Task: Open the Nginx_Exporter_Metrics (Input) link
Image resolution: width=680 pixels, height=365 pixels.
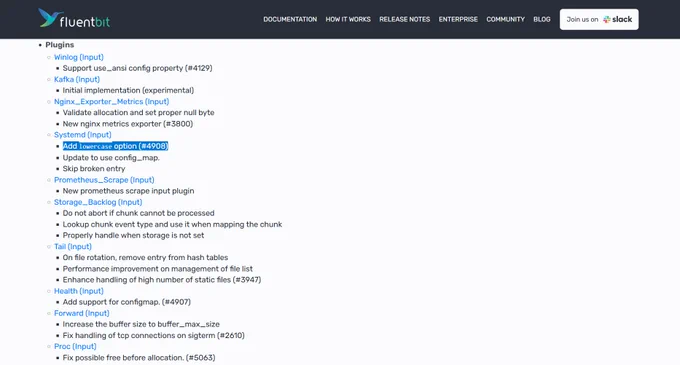Action: point(111,101)
